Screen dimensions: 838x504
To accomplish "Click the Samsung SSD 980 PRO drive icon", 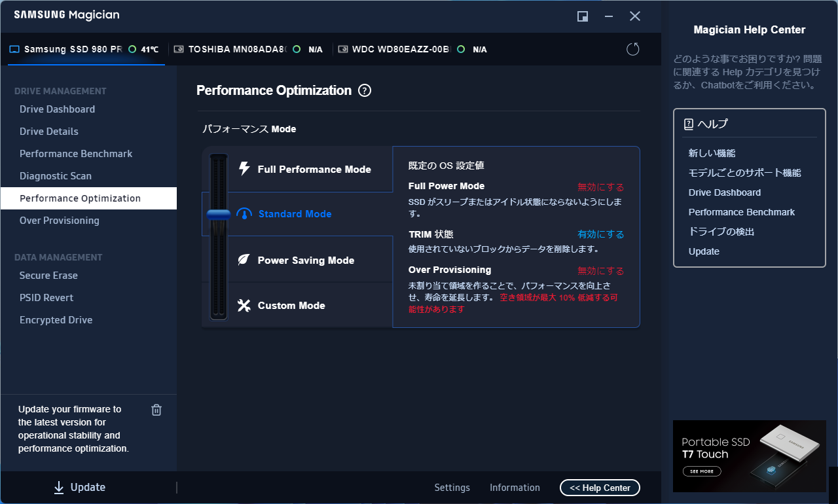I will [x=14, y=49].
